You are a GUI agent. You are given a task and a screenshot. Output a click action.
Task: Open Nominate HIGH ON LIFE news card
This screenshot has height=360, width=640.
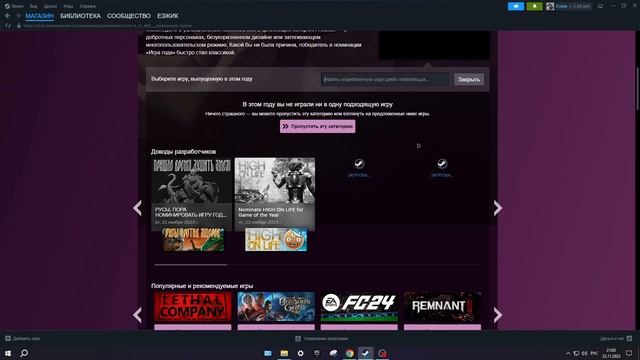pyautogui.click(x=275, y=194)
